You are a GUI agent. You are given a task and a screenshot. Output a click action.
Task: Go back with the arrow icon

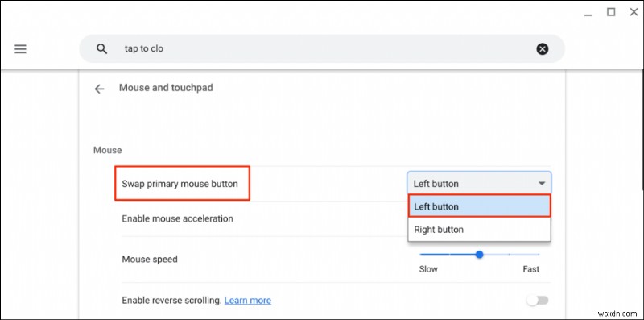(x=99, y=89)
